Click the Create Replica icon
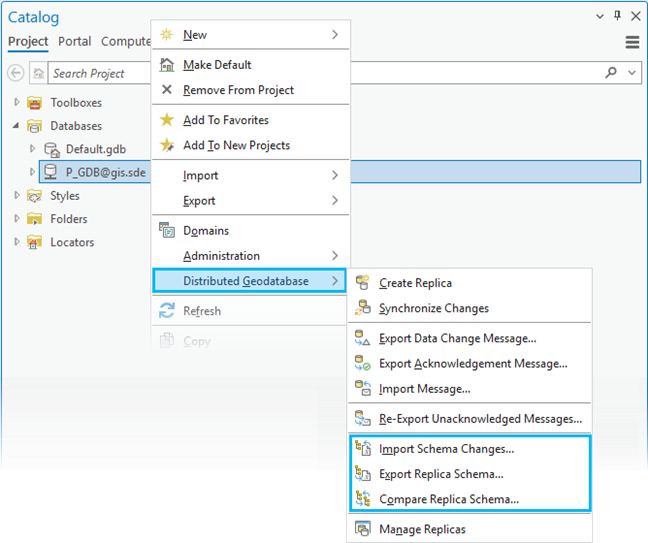Viewport: 648px width, 543px height. (x=362, y=284)
